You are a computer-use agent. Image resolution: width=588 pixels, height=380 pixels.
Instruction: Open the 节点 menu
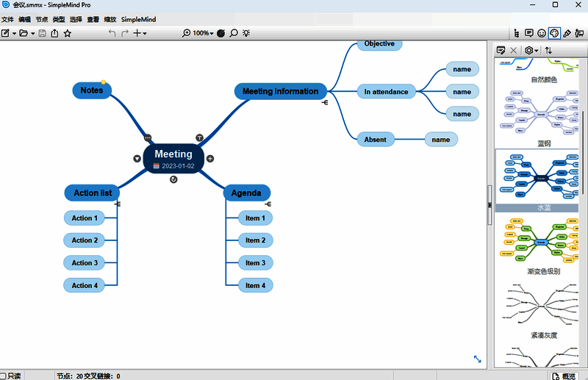click(x=42, y=19)
